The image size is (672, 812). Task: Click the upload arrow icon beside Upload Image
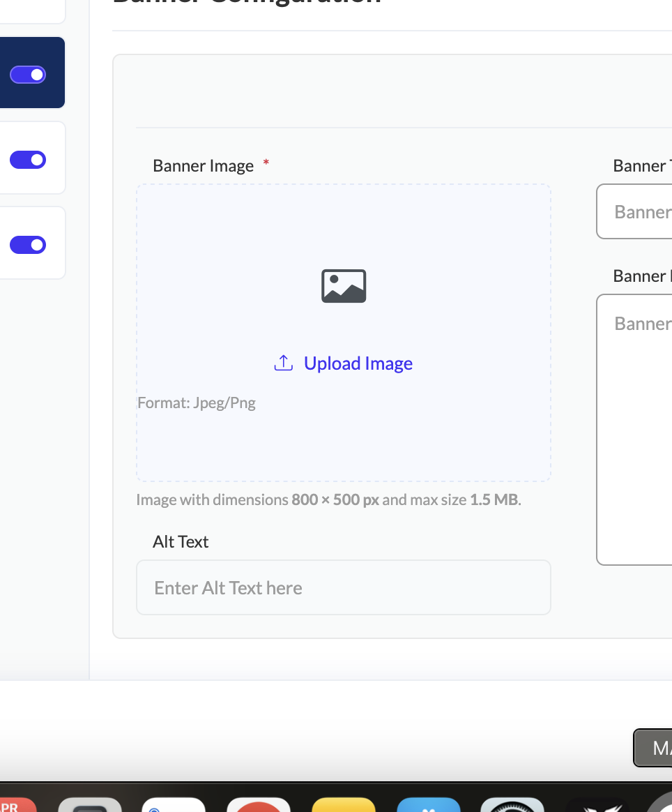pyautogui.click(x=283, y=363)
